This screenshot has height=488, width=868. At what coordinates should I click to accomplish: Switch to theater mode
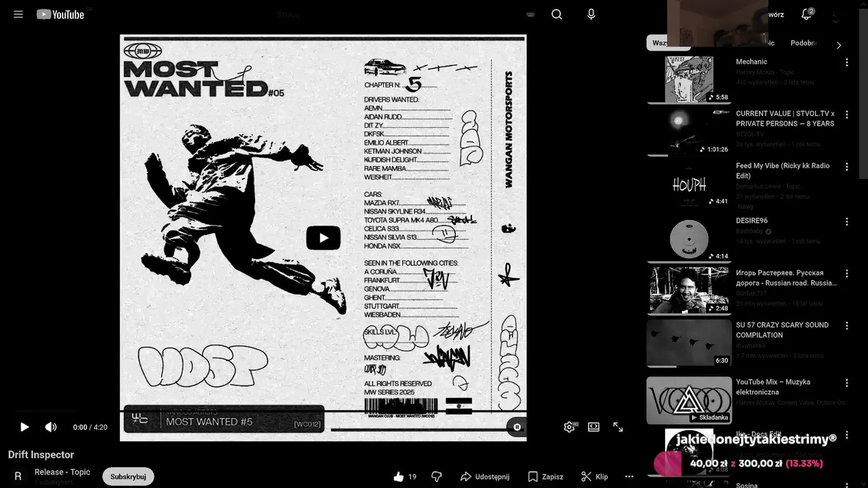point(593,427)
